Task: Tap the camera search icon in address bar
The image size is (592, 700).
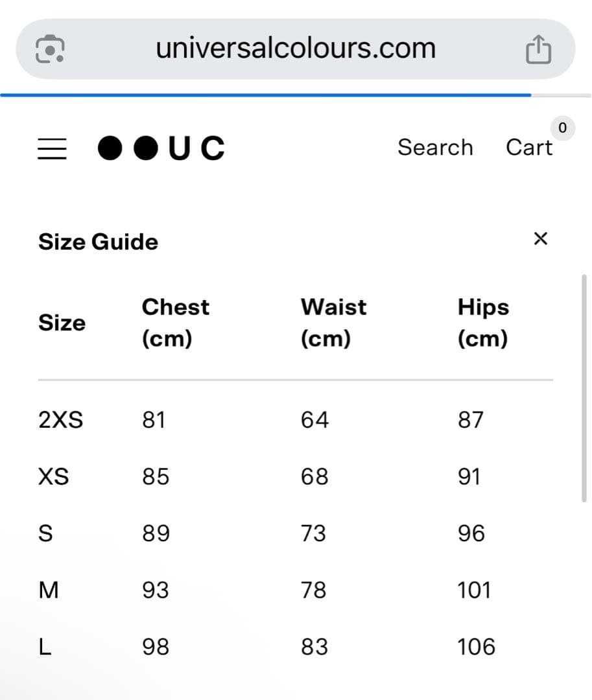Action: [50, 49]
